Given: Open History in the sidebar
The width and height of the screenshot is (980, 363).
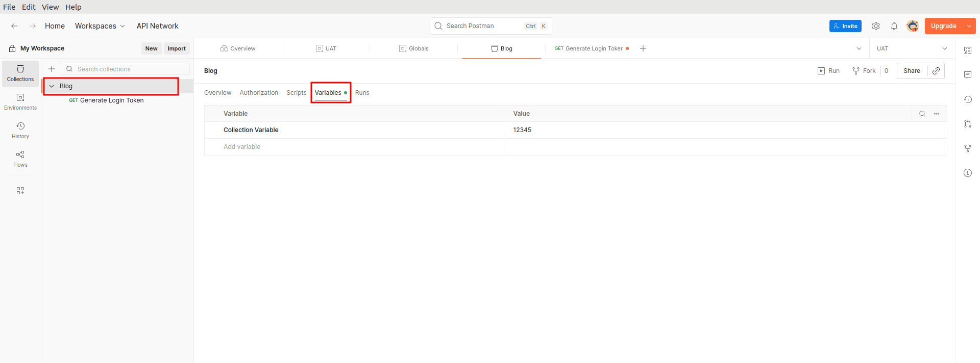Looking at the screenshot, I should [20, 131].
